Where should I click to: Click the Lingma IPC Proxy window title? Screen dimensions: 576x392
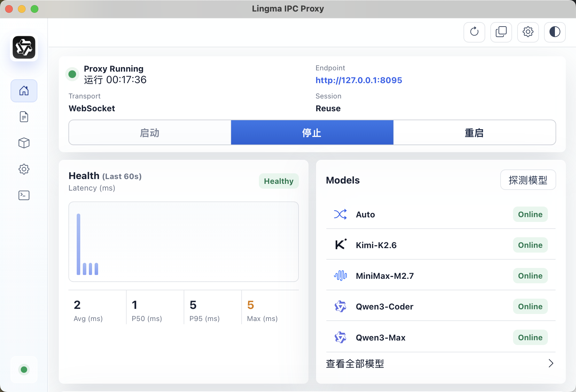[288, 9]
